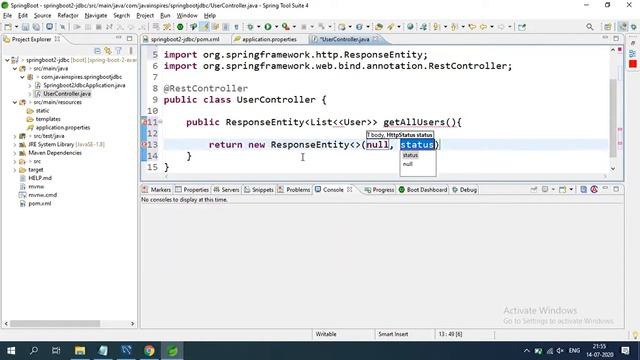Viewport: 640px width, 360px height.
Task: Collapse the src/main/resources folder
Action: 15,102
